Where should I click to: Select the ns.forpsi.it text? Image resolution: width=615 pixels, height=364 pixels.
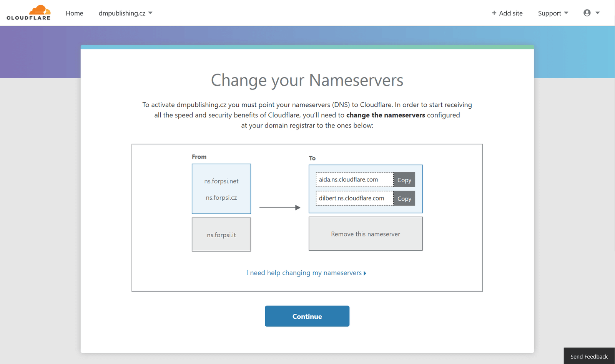pyautogui.click(x=221, y=235)
